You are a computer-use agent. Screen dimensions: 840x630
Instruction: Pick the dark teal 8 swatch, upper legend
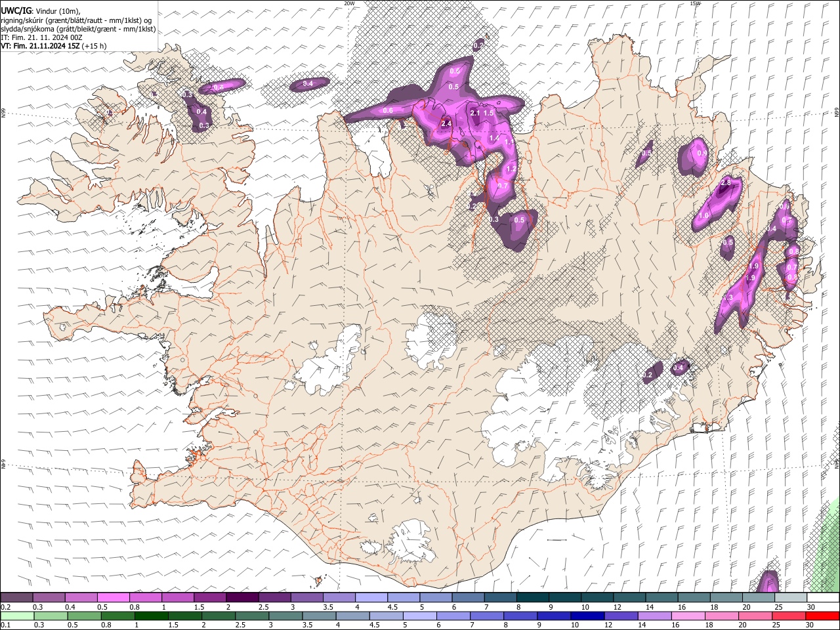pos(532,597)
